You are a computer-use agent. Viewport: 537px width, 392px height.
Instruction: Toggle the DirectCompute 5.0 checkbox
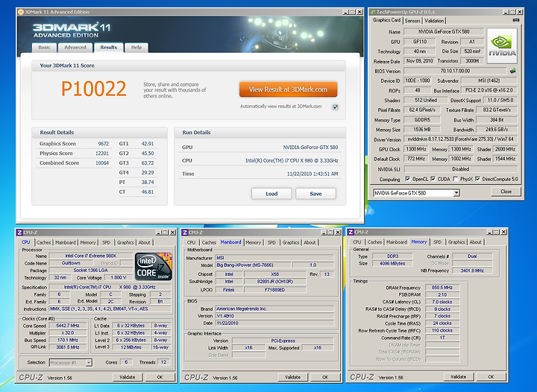tap(477, 179)
